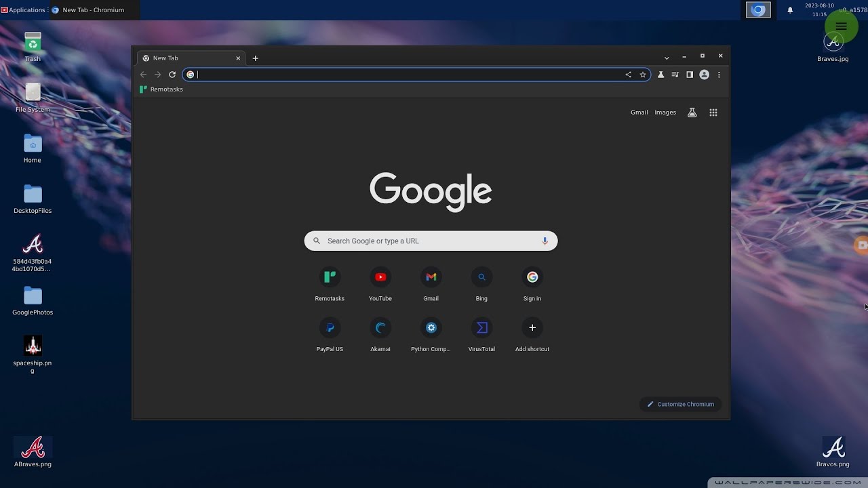Screen dimensions: 868x488
Task: Close the New Tab tab
Action: click(238, 58)
